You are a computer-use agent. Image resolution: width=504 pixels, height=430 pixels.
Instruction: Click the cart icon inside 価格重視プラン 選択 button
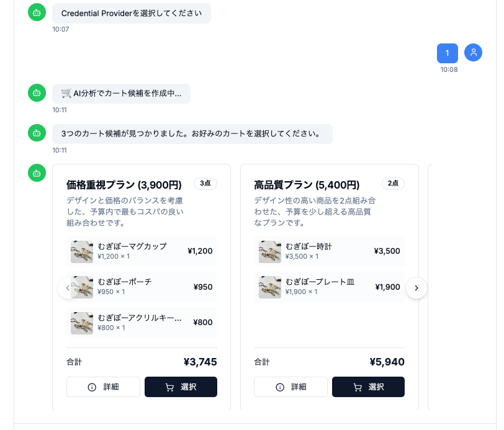coord(169,387)
